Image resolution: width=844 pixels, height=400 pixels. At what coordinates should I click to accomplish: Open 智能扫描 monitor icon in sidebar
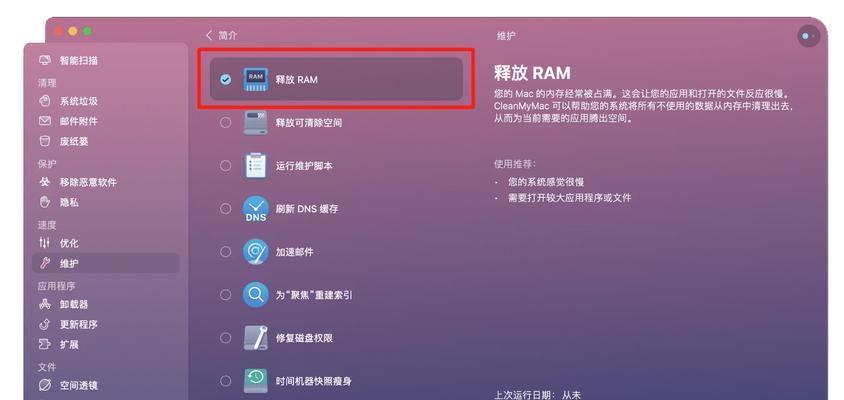tap(45, 60)
